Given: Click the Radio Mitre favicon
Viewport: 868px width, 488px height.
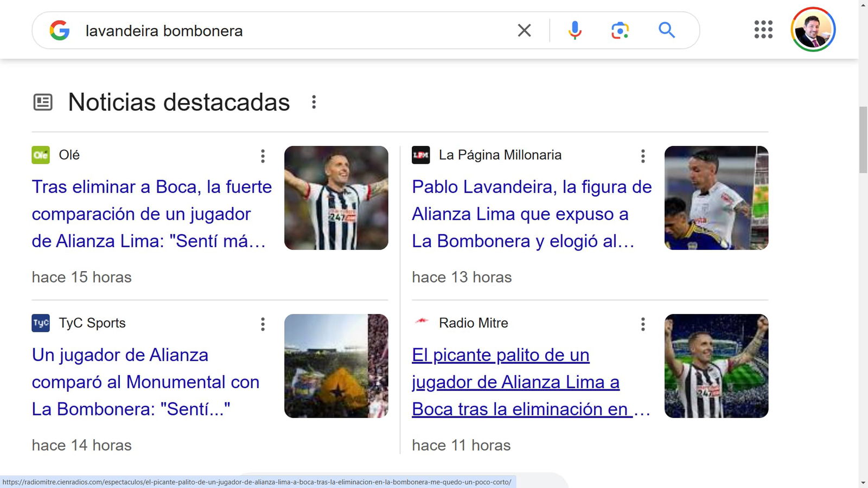Looking at the screenshot, I should (x=421, y=321).
